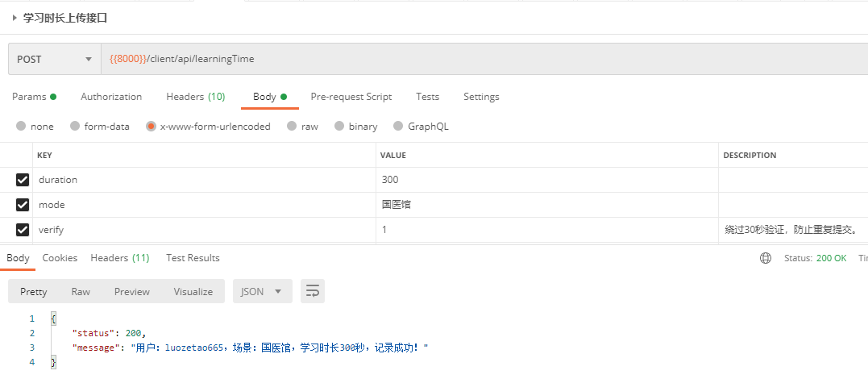Open the response Headers (11) tab
The height and width of the screenshot is (379, 868).
(x=119, y=258)
